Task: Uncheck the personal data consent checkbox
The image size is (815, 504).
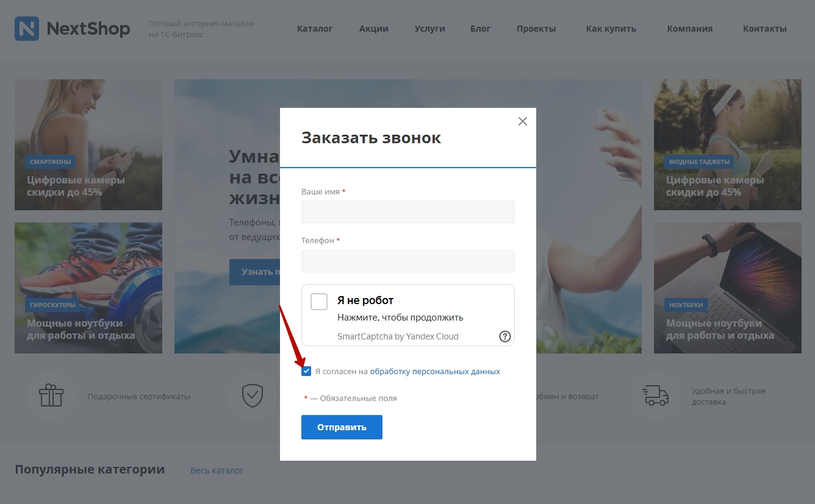Action: click(306, 371)
